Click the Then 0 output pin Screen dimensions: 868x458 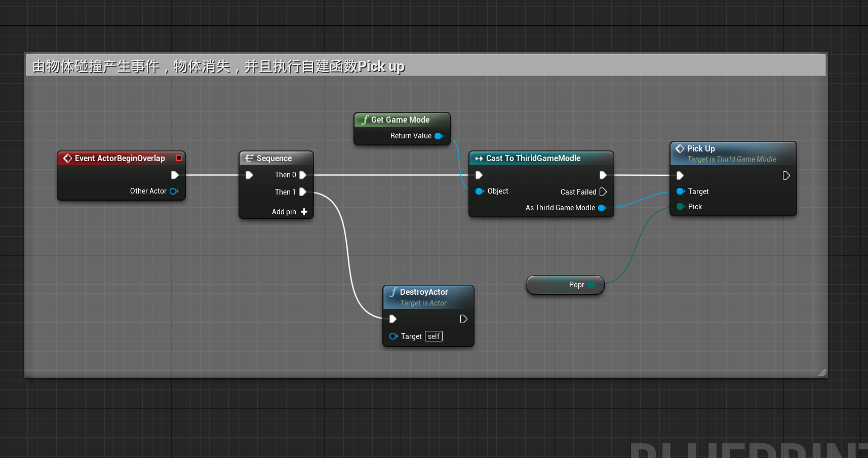pos(303,175)
